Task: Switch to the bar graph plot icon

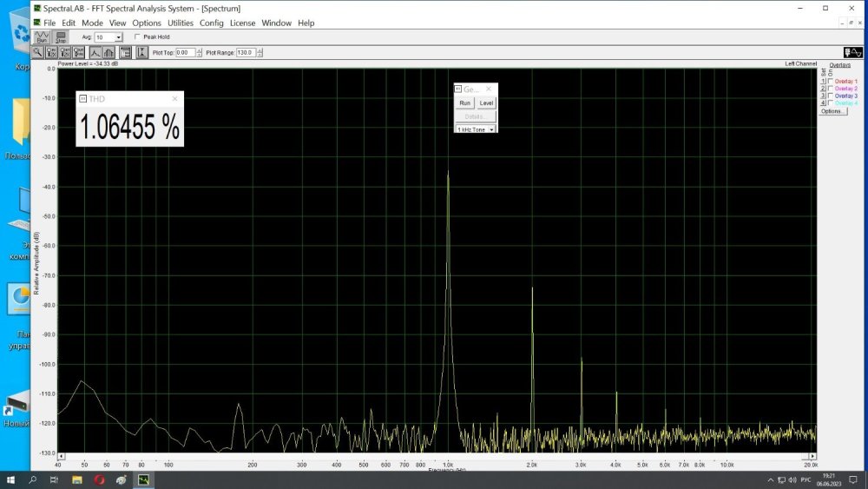Action: click(108, 52)
